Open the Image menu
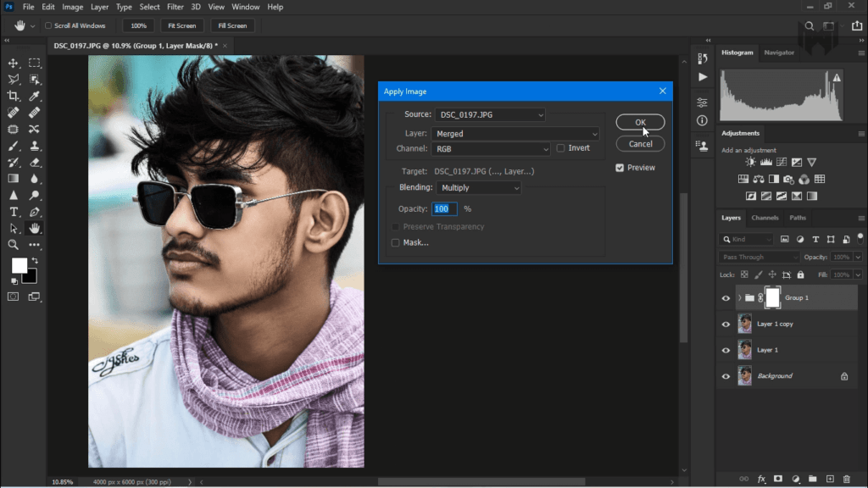This screenshot has height=488, width=868. pyautogui.click(x=73, y=7)
